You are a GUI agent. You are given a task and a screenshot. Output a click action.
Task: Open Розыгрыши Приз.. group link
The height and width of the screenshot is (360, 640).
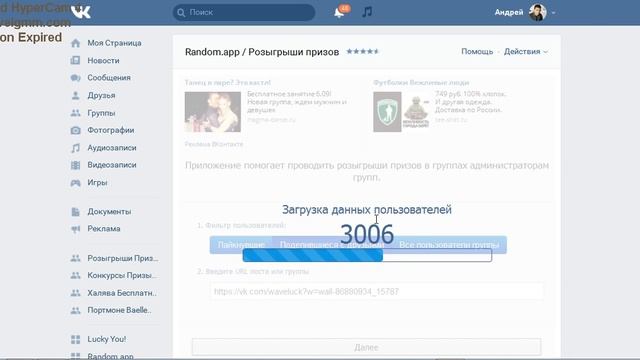coord(123,258)
